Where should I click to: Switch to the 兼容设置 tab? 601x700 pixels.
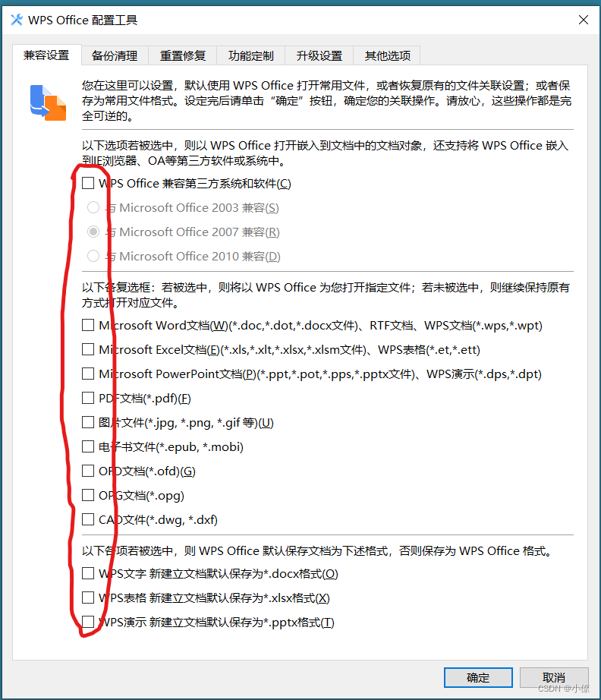coord(46,55)
